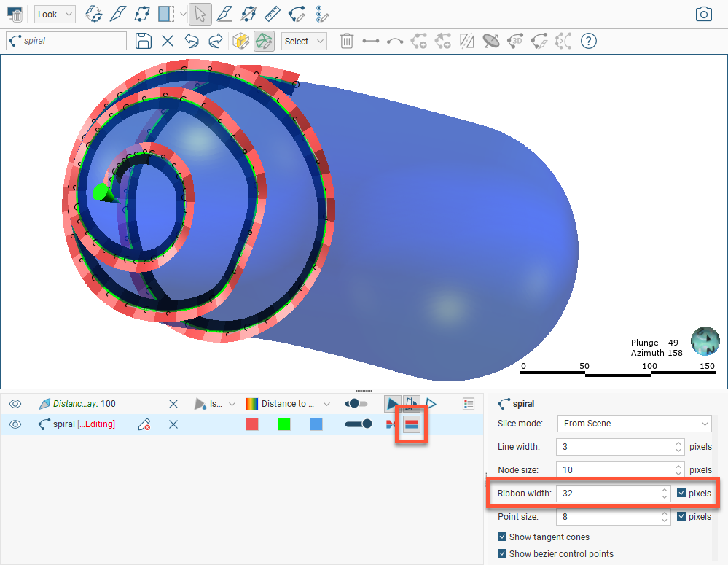Viewport: 728px width, 565px height.
Task: Click the undo arrow in edit toolbar
Action: [x=192, y=41]
